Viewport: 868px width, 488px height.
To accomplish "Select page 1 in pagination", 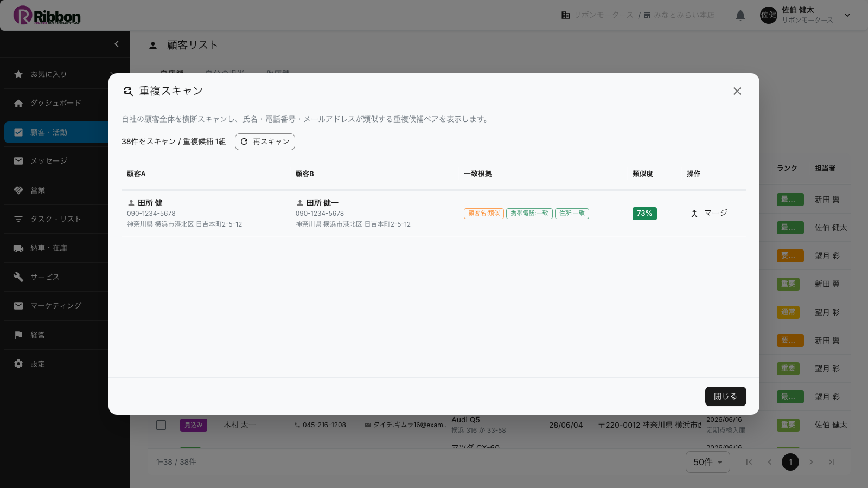I will (790, 462).
